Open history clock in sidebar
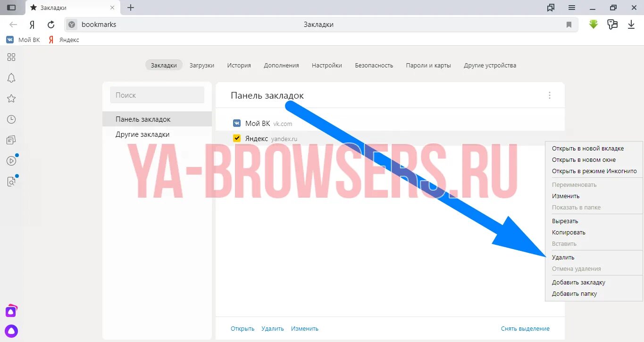Image resolution: width=644 pixels, height=342 pixels. [11, 119]
